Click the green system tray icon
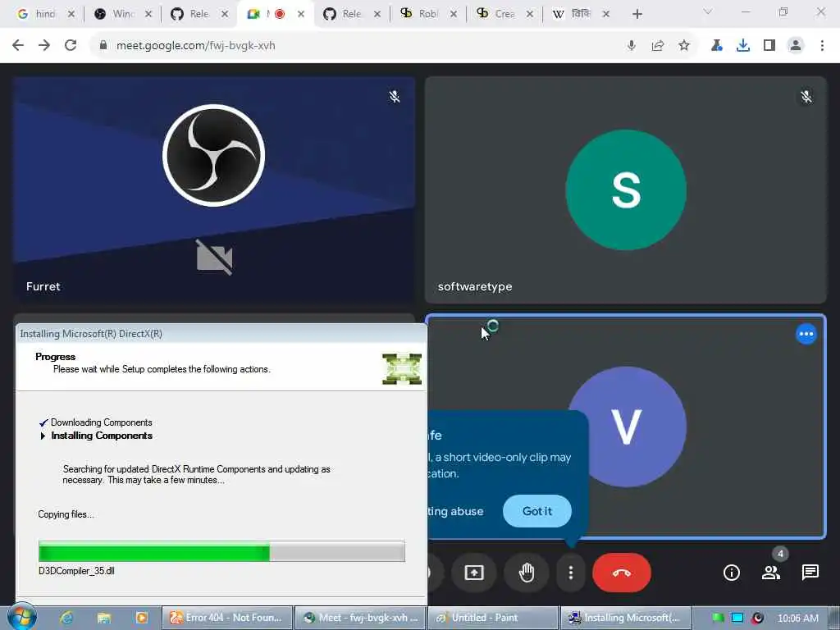 719,618
